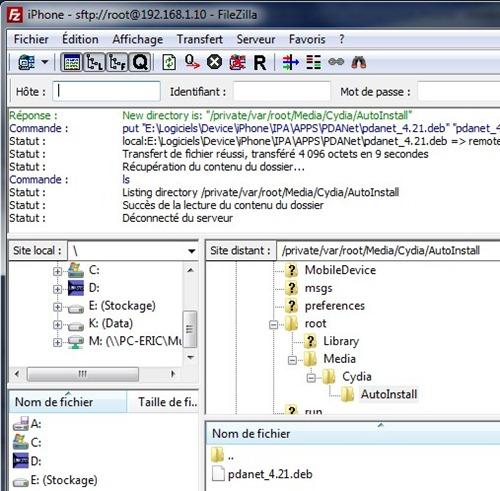Open the Édition menu
This screenshot has height=491, width=500.
80,39
